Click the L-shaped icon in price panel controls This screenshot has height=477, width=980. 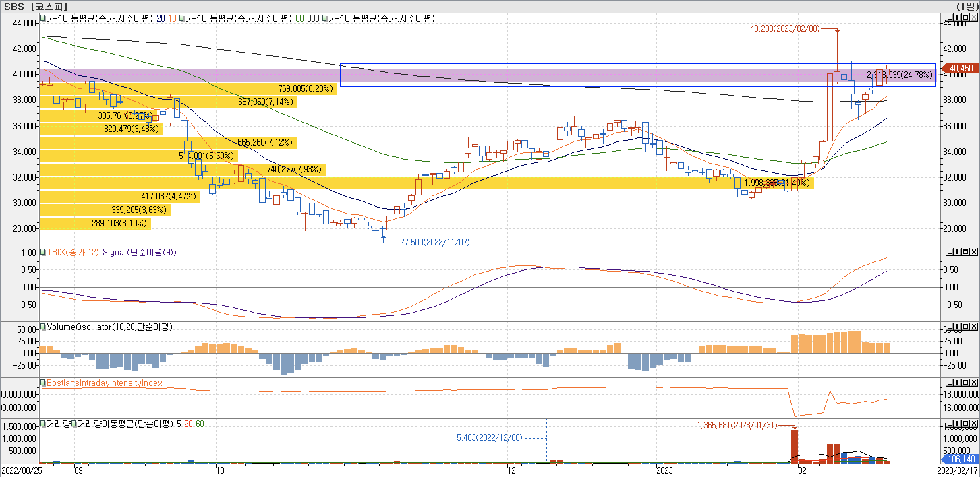[x=950, y=18]
